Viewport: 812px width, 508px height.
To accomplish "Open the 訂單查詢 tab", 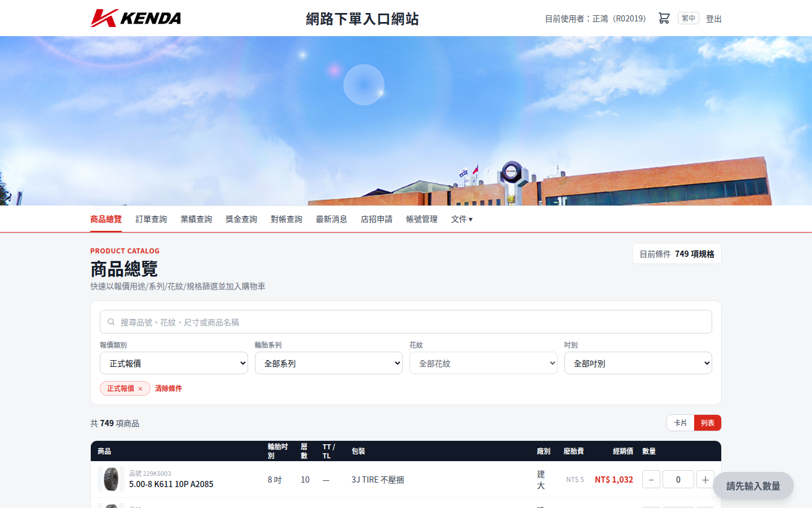I will 151,219.
